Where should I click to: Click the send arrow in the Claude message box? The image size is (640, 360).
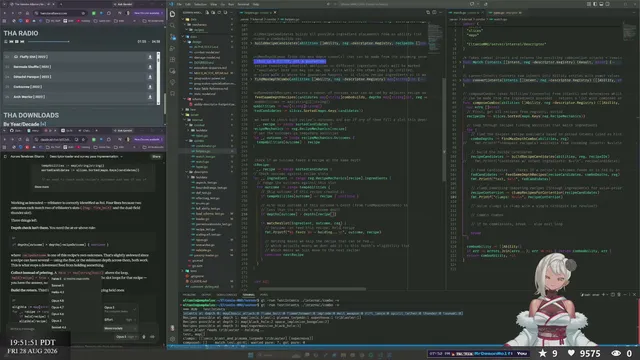tap(152, 337)
